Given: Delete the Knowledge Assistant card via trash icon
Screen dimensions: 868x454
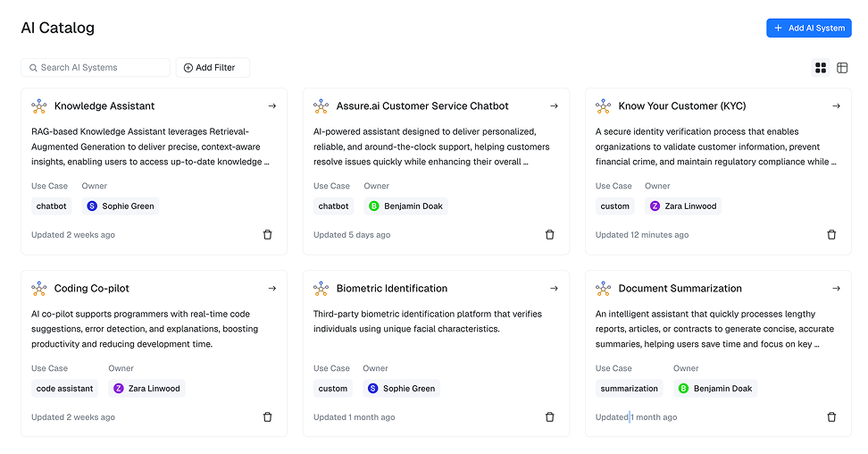Looking at the screenshot, I should 267,235.
